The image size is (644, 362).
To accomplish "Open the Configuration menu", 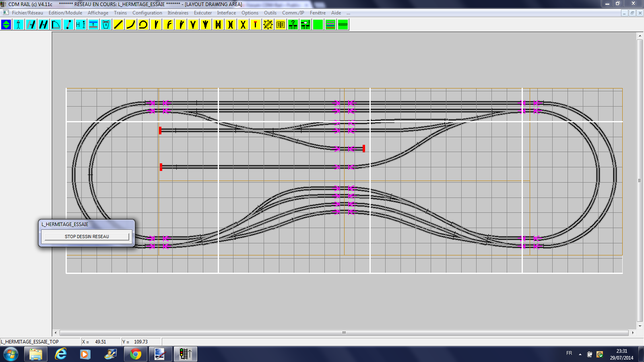I will coord(147,13).
